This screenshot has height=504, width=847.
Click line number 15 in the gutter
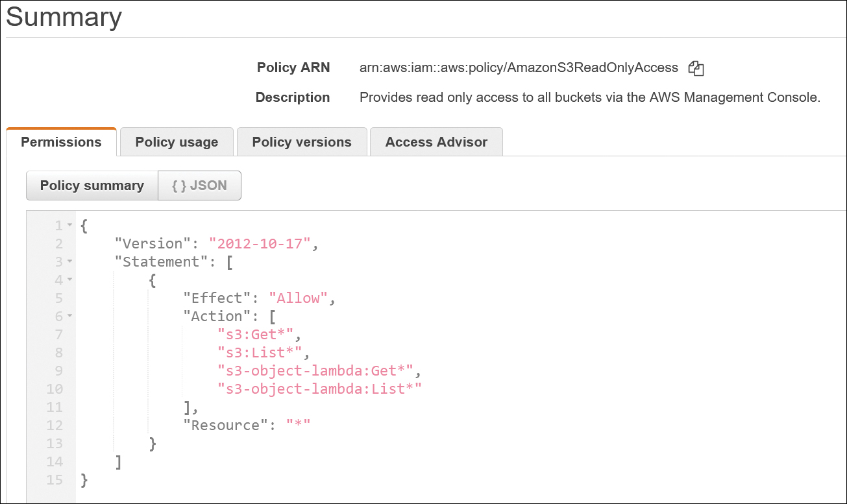pyautogui.click(x=55, y=480)
